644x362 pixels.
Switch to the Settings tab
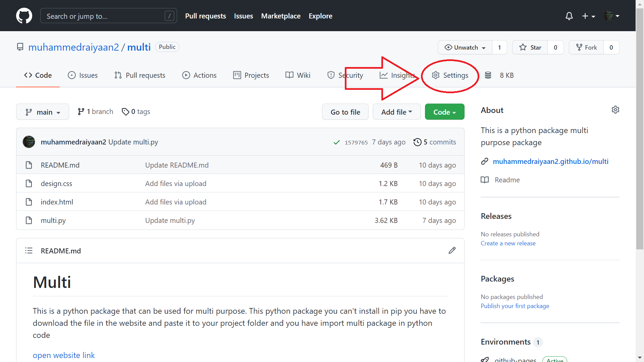click(x=450, y=75)
